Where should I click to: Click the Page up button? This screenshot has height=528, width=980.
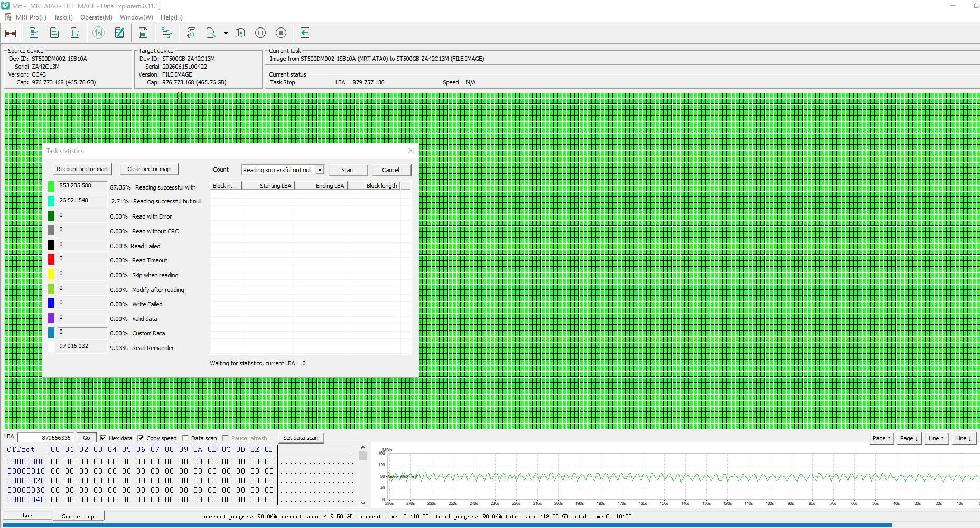point(881,438)
